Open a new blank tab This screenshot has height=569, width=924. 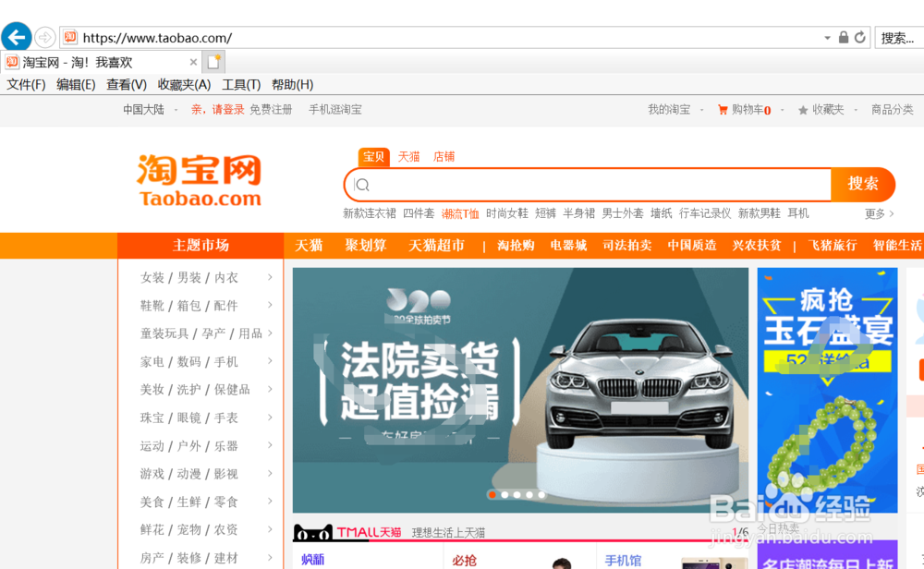click(x=213, y=62)
